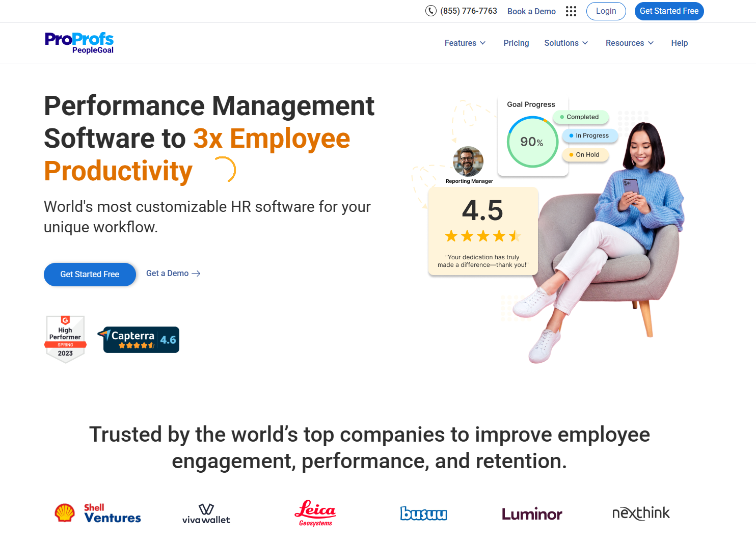Viewport: 756px width, 541px height.
Task: Click the Login button
Action: click(x=606, y=11)
